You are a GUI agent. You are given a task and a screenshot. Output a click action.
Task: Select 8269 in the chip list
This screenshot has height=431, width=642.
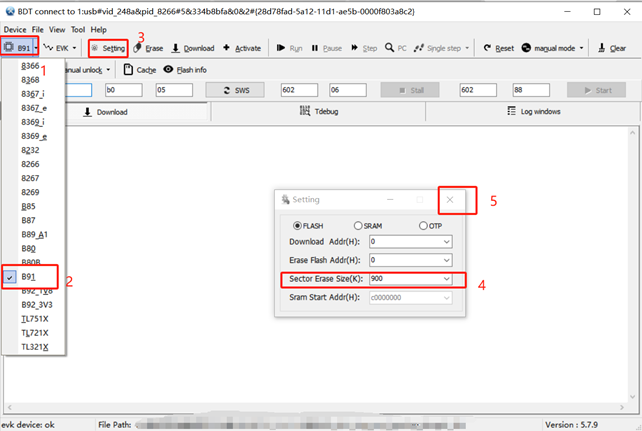coord(30,191)
